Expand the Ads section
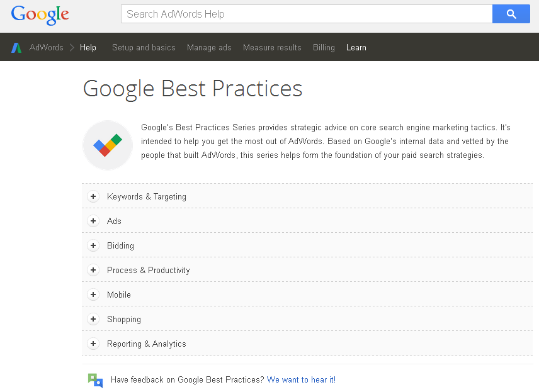539x392 pixels. [x=93, y=221]
